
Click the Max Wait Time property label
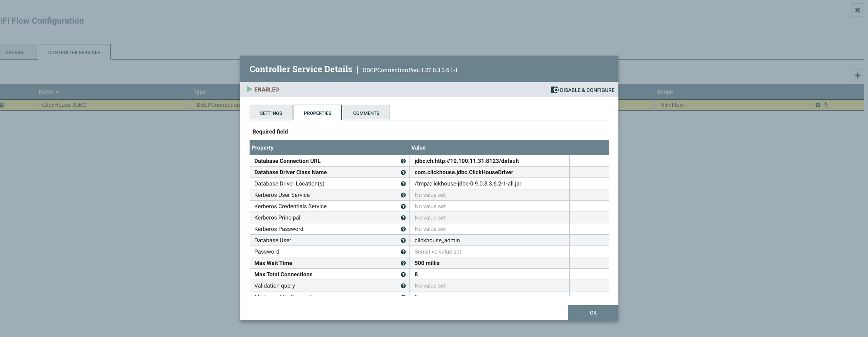click(273, 263)
